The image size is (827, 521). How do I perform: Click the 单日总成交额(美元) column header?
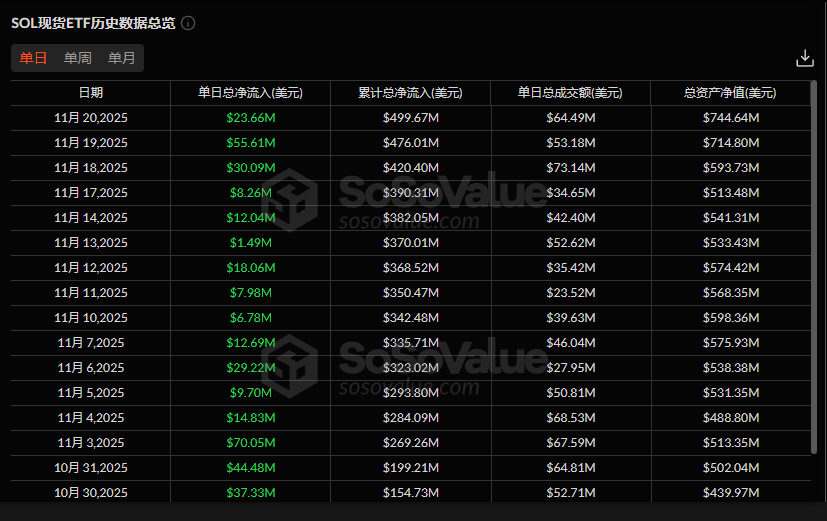coord(570,93)
